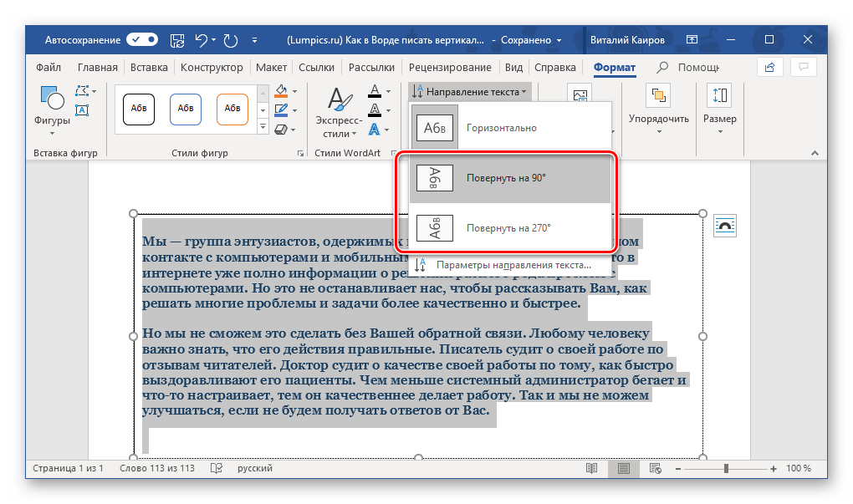Switch to the Рецензирование tab
The image size is (853, 504).
(450, 68)
